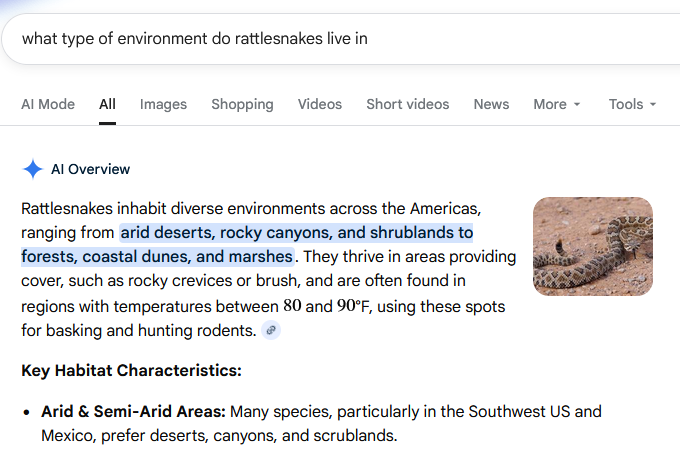Viewport: 680px width, 450px height.
Task: Click the source link chain icon
Action: tap(271, 330)
